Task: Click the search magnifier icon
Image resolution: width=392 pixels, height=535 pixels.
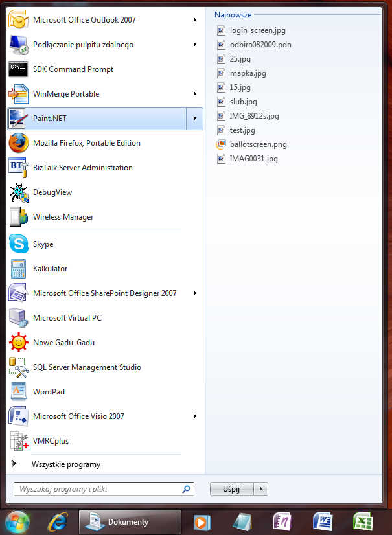Action: click(x=186, y=489)
